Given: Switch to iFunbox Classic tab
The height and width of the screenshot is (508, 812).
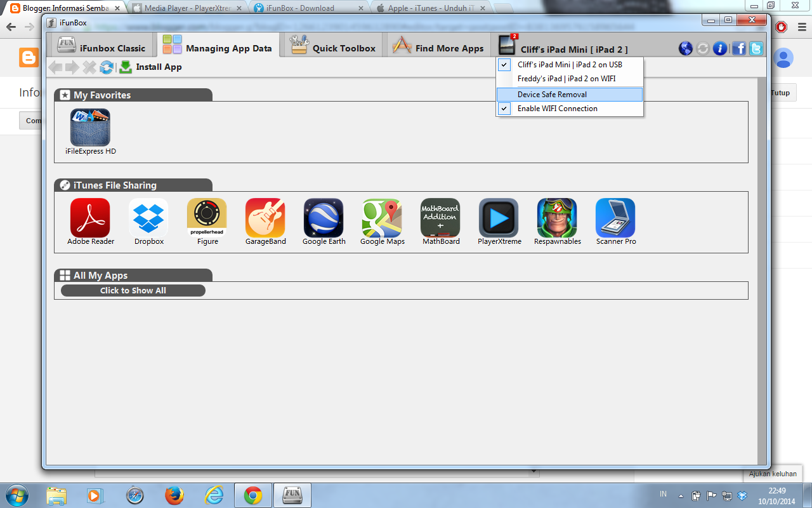Looking at the screenshot, I should tap(101, 46).
